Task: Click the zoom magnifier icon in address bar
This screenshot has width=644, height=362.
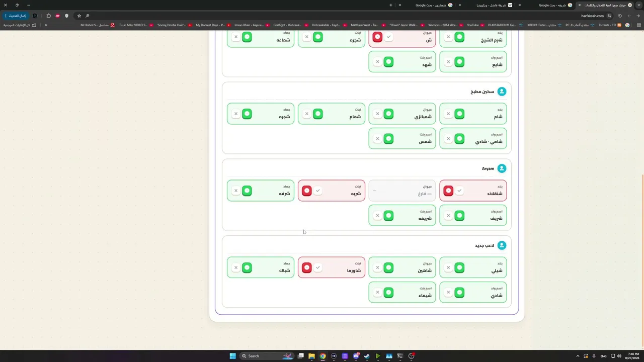Action: (88, 16)
